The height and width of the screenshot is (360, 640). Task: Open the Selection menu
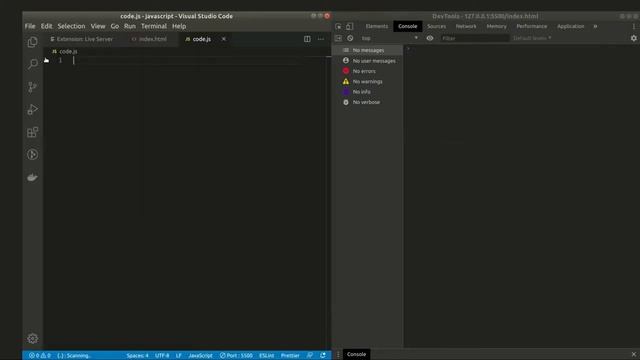(71, 26)
